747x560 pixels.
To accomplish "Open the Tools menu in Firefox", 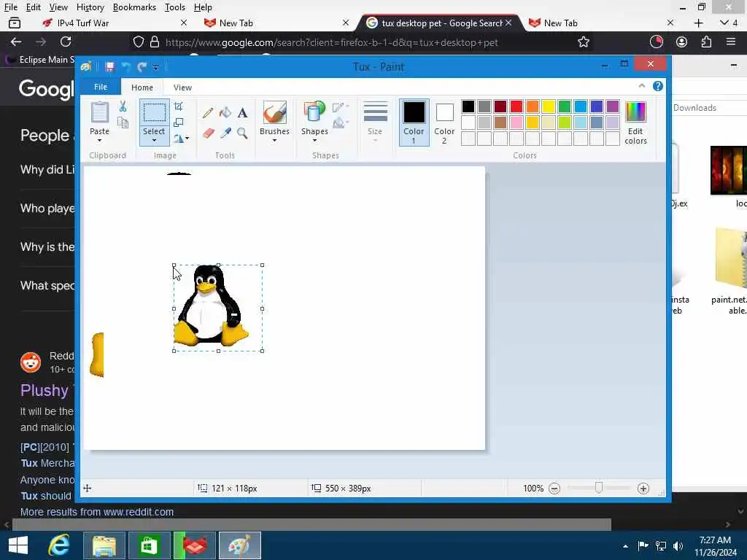I will (175, 7).
